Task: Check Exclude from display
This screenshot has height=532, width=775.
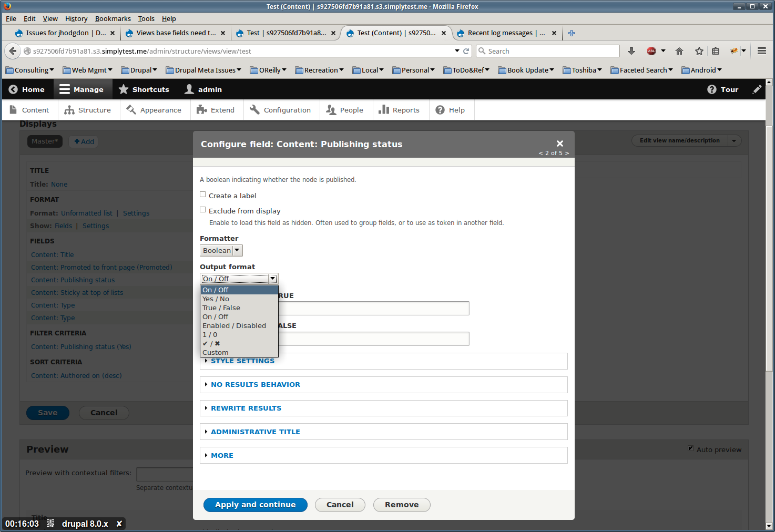Action: click(x=203, y=209)
